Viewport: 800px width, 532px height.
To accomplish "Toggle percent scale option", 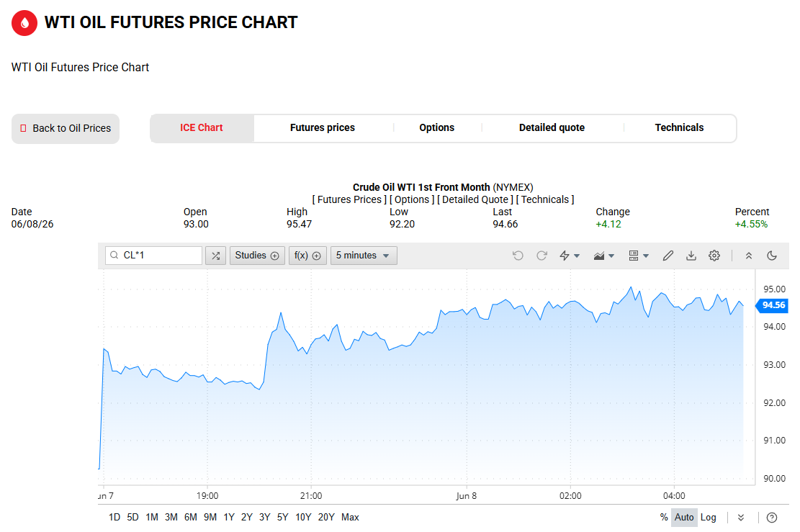I will click(x=664, y=517).
